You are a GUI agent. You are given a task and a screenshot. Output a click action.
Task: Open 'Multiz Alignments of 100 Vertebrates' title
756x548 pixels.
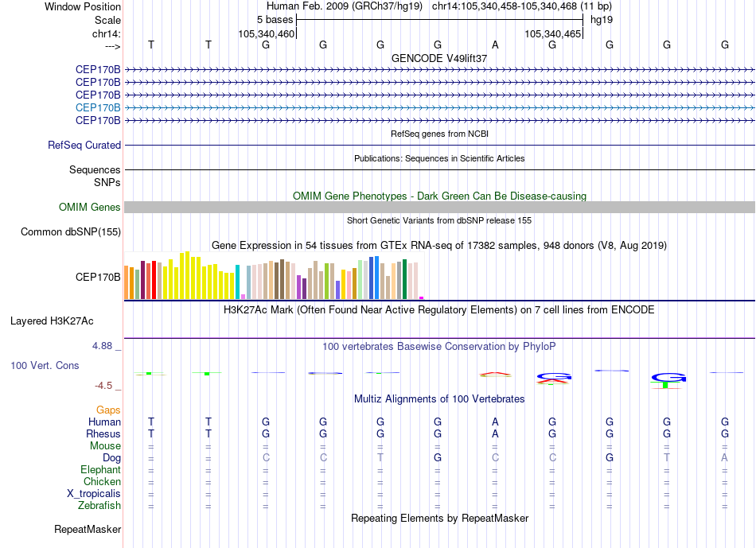(439, 399)
